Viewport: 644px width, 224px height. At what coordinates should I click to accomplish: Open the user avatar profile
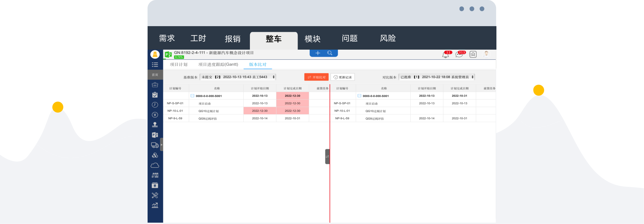pyautogui.click(x=486, y=54)
